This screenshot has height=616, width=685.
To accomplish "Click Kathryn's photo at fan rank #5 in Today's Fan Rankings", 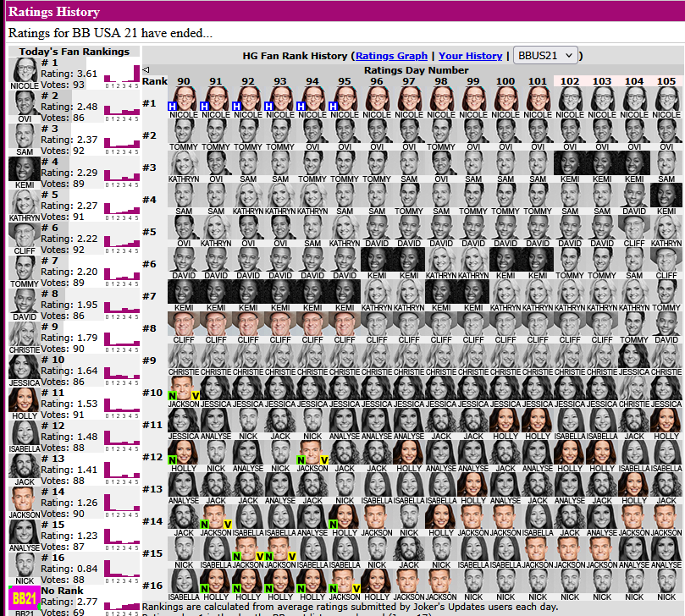I will (25, 201).
